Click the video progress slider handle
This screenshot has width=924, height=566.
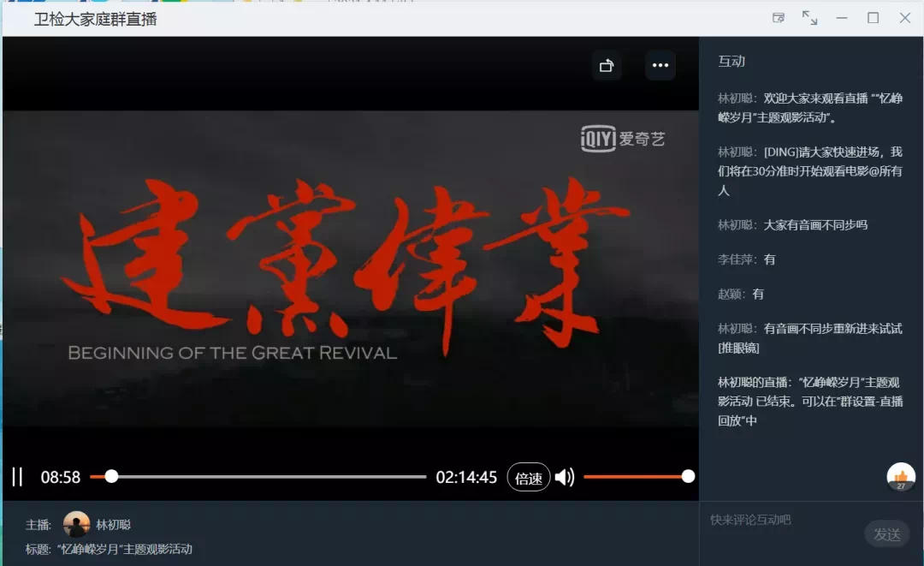pyautogui.click(x=111, y=476)
